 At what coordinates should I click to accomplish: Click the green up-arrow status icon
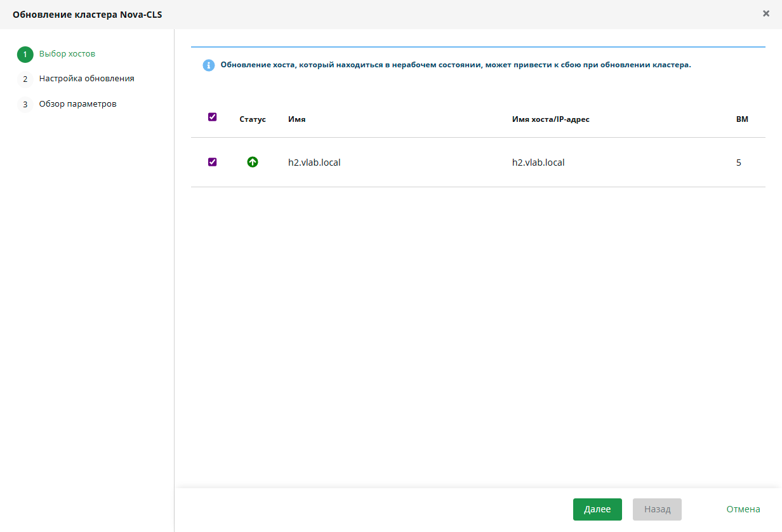tap(253, 162)
